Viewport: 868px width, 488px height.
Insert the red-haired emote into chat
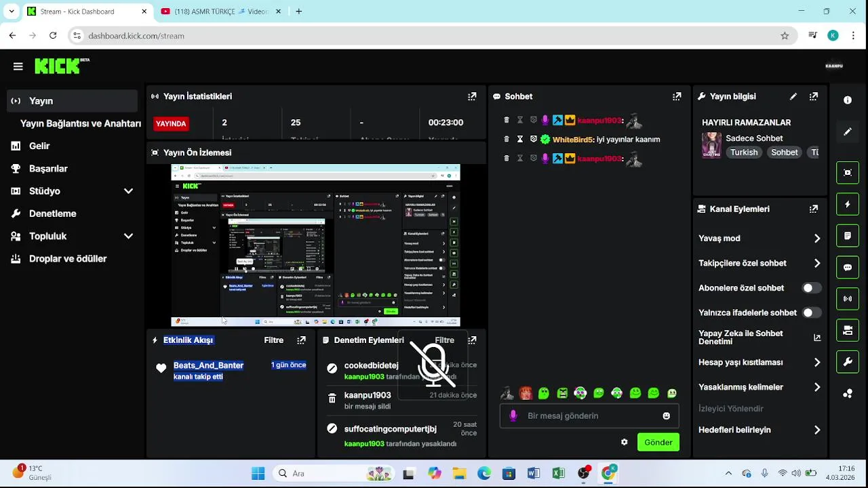point(526,392)
